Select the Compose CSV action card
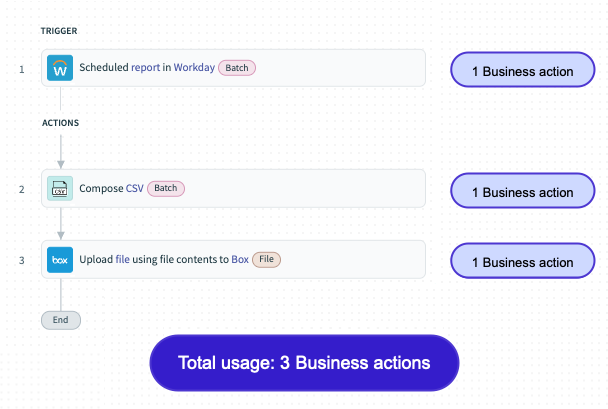The image size is (608, 409). [x=233, y=188]
